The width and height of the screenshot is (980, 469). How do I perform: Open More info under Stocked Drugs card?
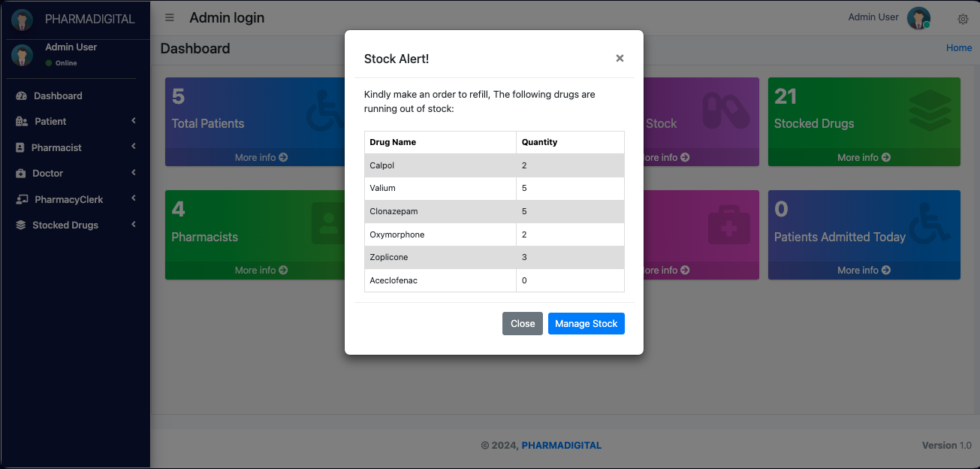(x=864, y=158)
